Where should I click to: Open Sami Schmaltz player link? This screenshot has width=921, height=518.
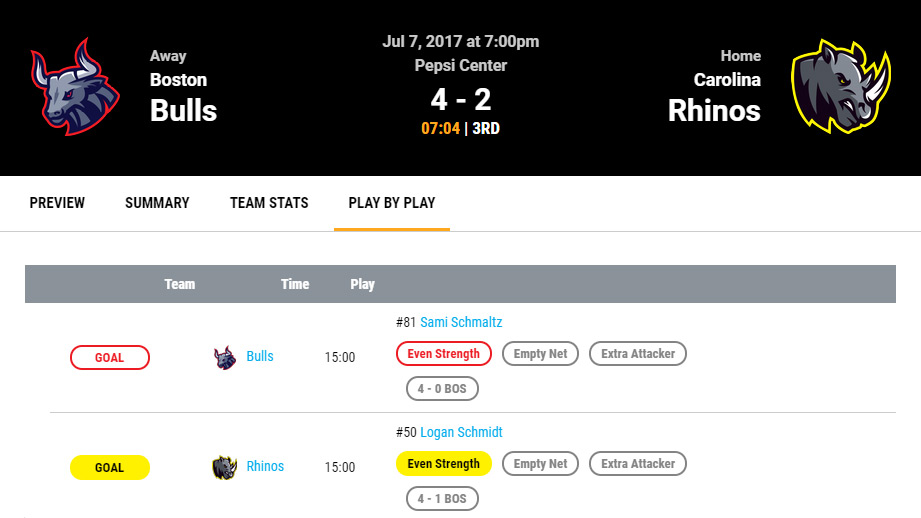tap(461, 322)
